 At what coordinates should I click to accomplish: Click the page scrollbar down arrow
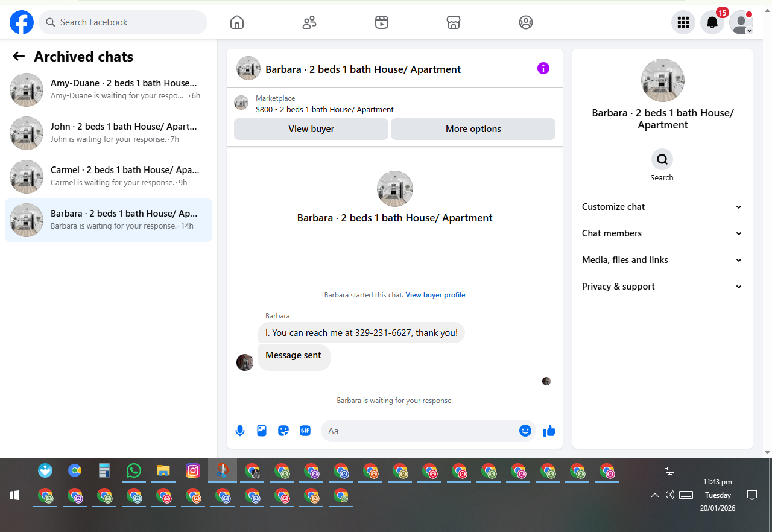tap(767, 452)
